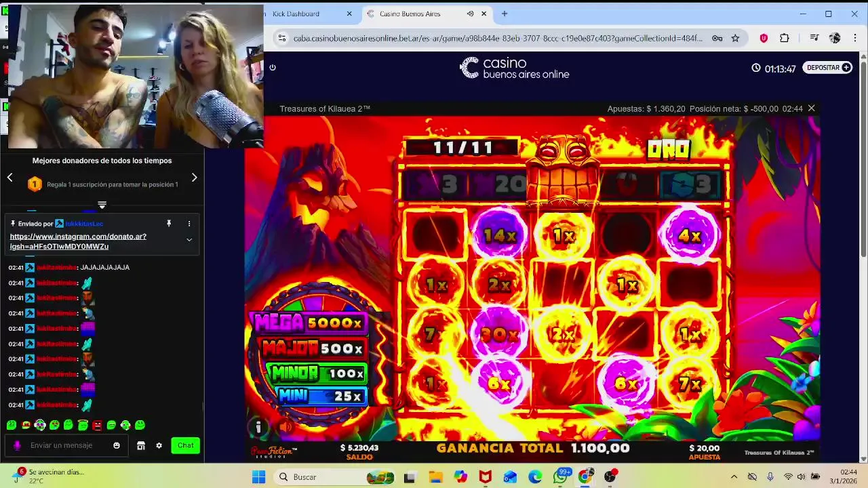Image resolution: width=868 pixels, height=488 pixels.
Task: Close the Kick Dashboard tab
Action: [x=349, y=14]
